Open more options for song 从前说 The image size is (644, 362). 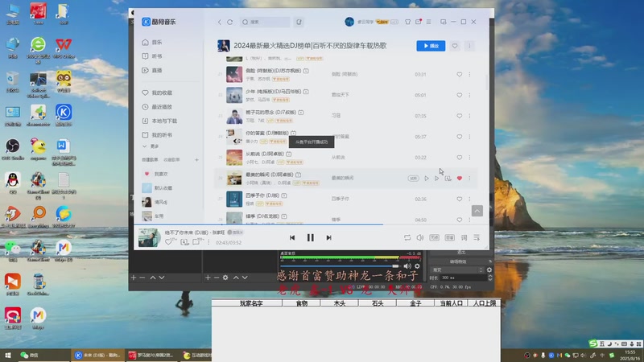469,157
